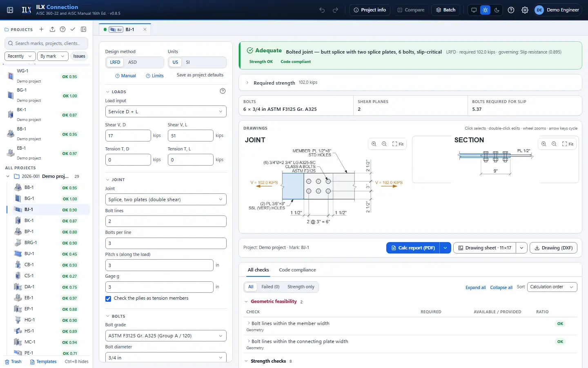Open the Load input dropdown
Image resolution: width=588 pixels, height=368 pixels.
pyautogui.click(x=166, y=112)
